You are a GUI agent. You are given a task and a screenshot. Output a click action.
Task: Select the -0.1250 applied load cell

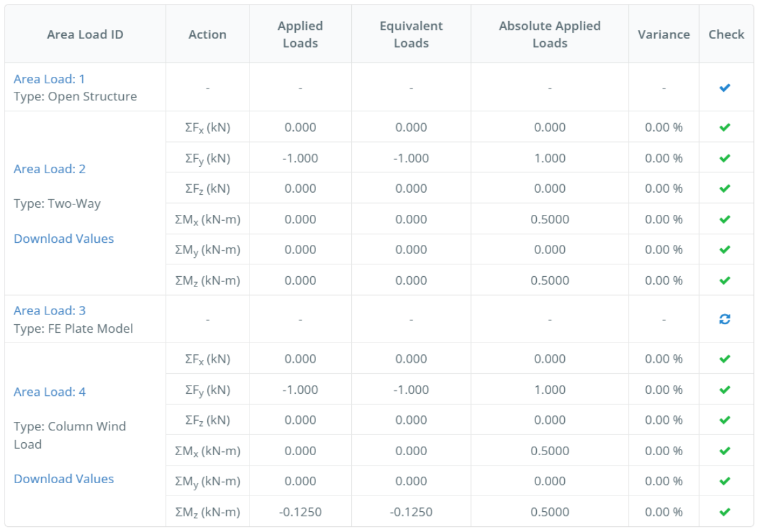pyautogui.click(x=300, y=512)
